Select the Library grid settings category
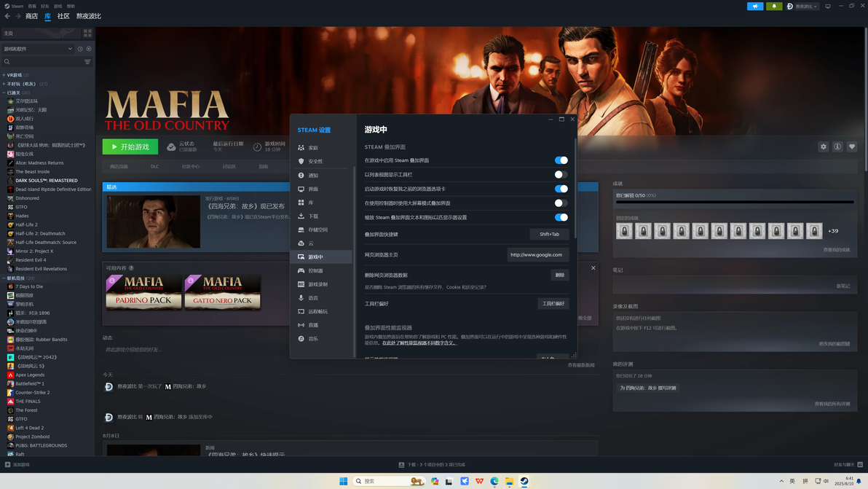The height and width of the screenshot is (489, 868). (x=321, y=203)
